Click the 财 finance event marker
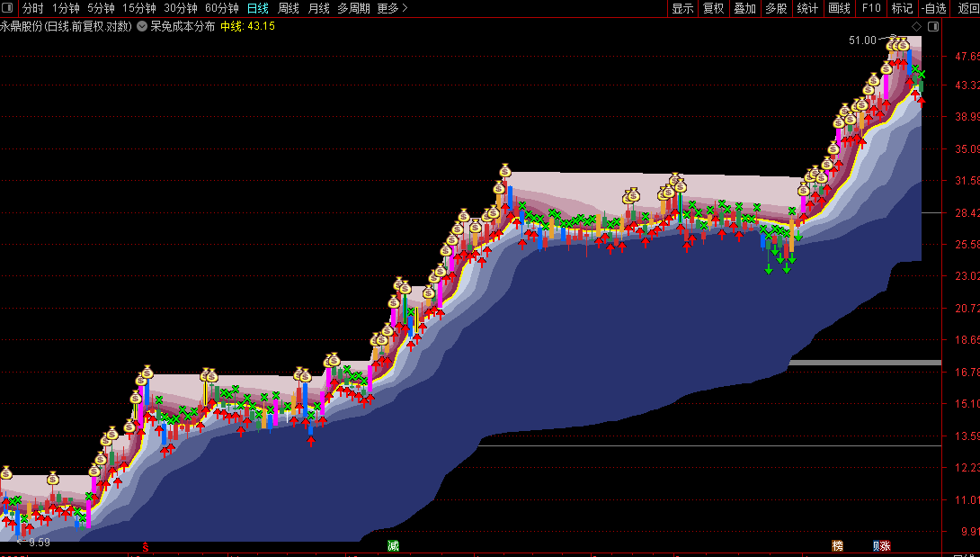The height and width of the screenshot is (557, 980). tap(877, 545)
